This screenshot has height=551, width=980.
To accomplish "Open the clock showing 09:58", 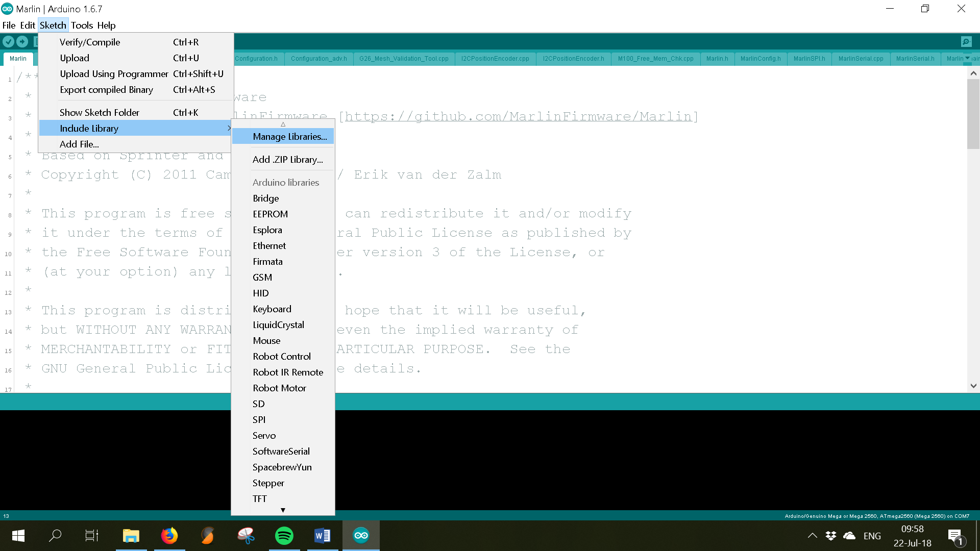I will coord(913,536).
